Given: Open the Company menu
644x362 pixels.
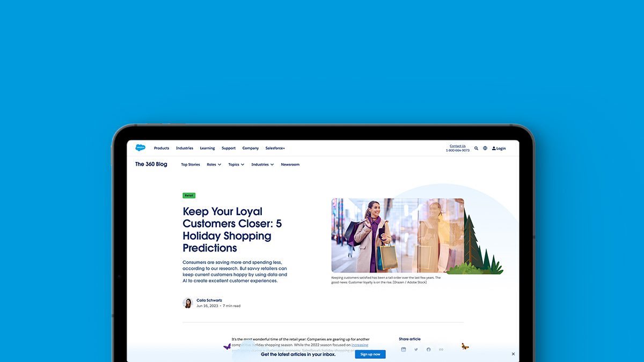Looking at the screenshot, I should coord(251,148).
